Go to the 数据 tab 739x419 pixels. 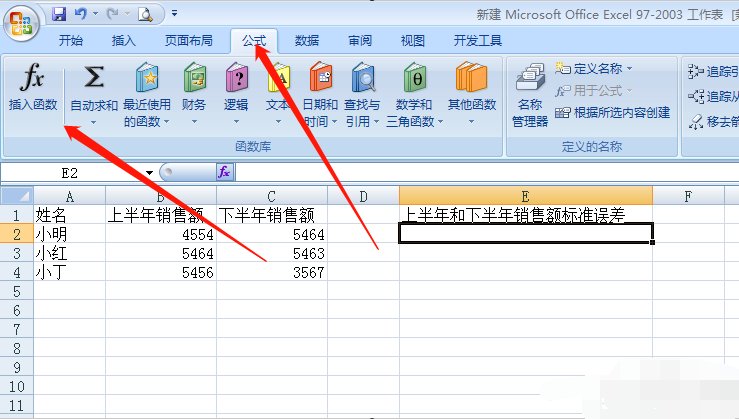(x=307, y=41)
